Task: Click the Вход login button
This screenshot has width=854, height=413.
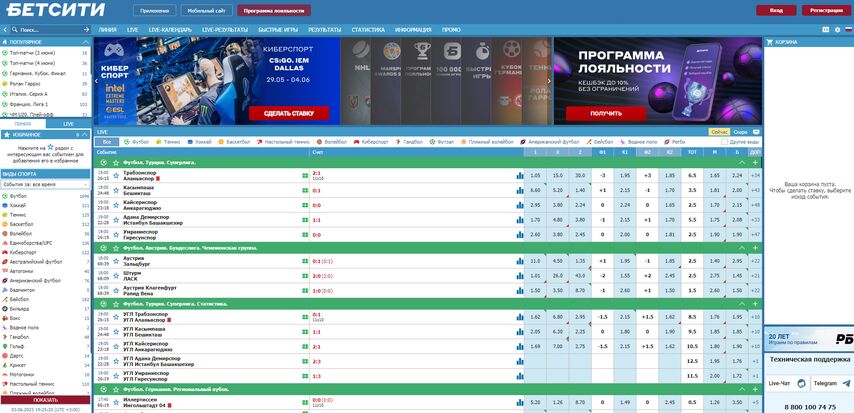Action: (776, 10)
